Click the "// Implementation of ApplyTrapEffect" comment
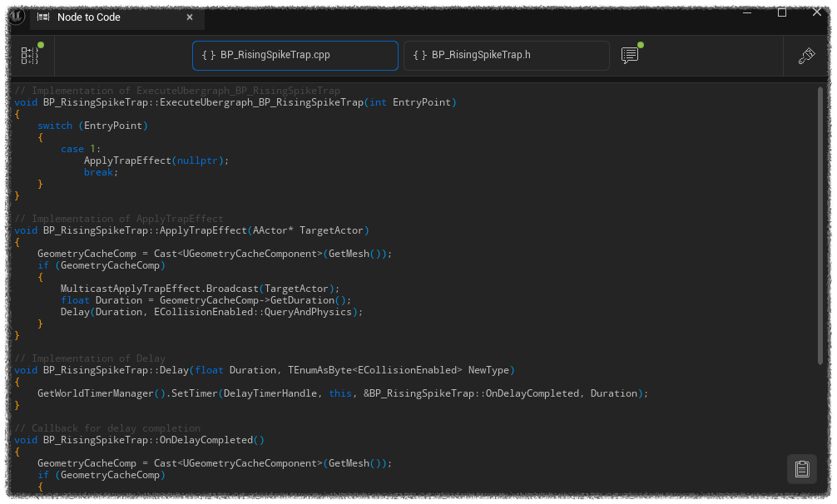This screenshot has height=504, width=837. click(x=119, y=219)
